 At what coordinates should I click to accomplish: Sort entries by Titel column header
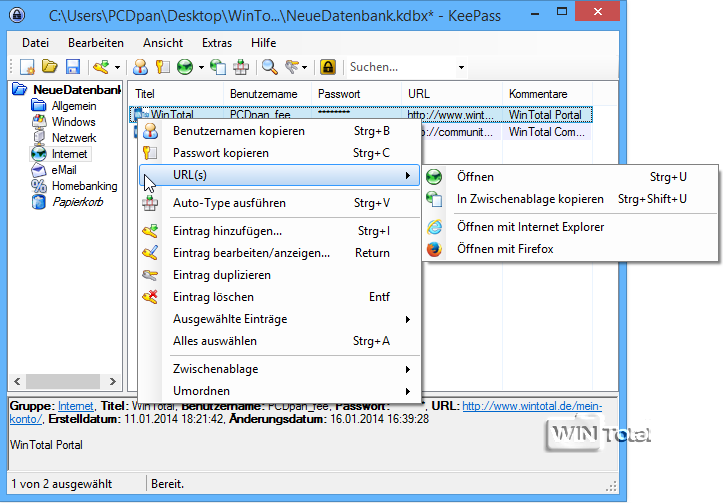[x=176, y=94]
